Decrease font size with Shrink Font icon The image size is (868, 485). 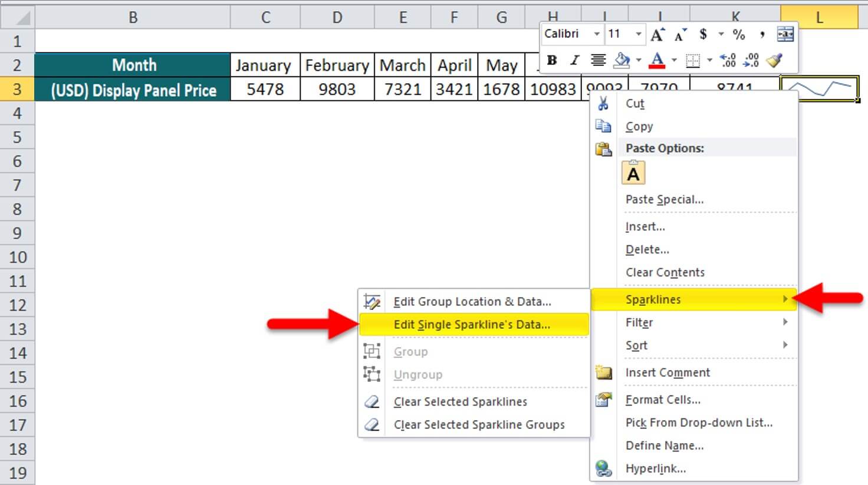[680, 35]
